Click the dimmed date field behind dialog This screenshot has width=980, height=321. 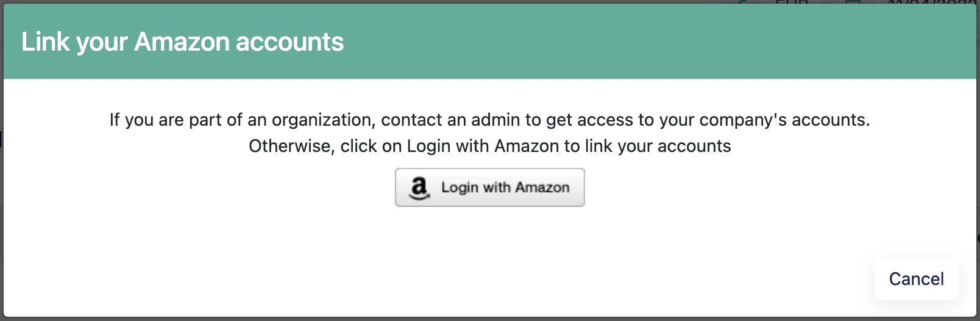(x=931, y=2)
